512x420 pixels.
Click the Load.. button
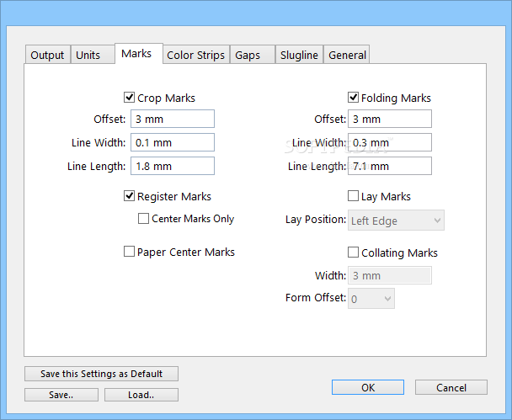141,395
